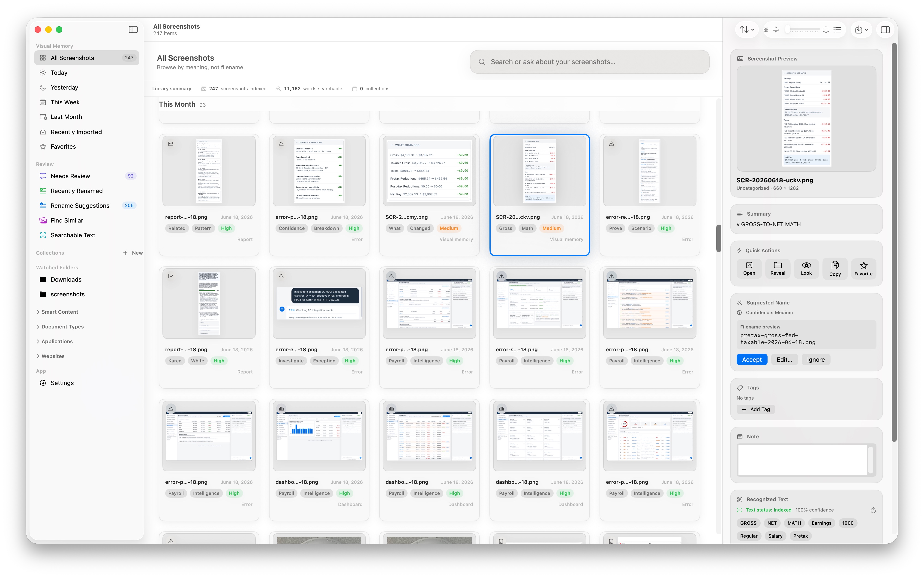
Task: Click the Add Tag button
Action: [x=756, y=409]
